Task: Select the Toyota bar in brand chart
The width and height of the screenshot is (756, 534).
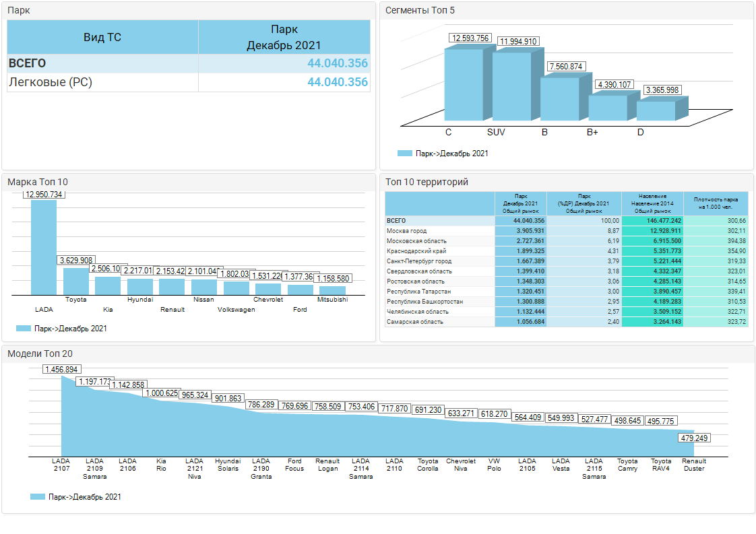Action: click(x=75, y=281)
